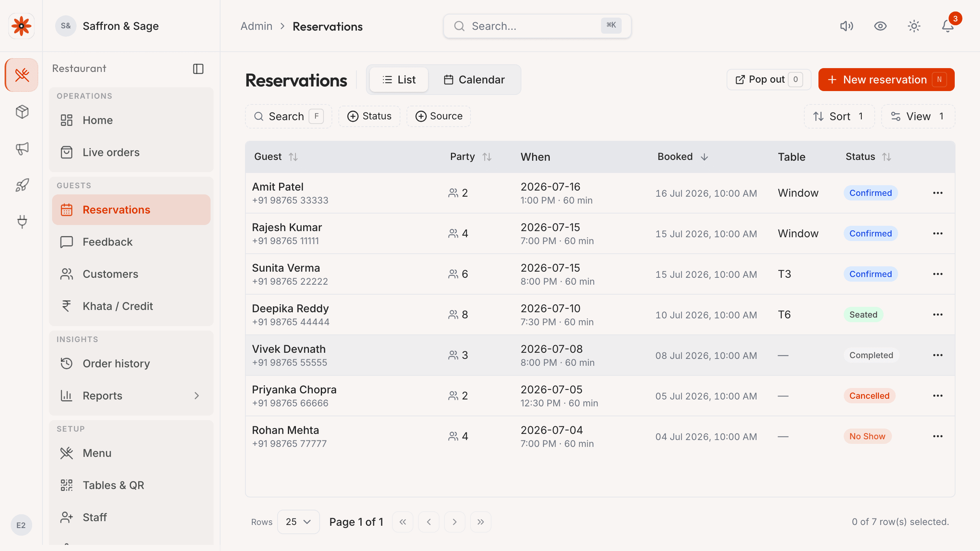Open Tables & QR in sidebar
The width and height of the screenshot is (980, 551).
pos(131,485)
